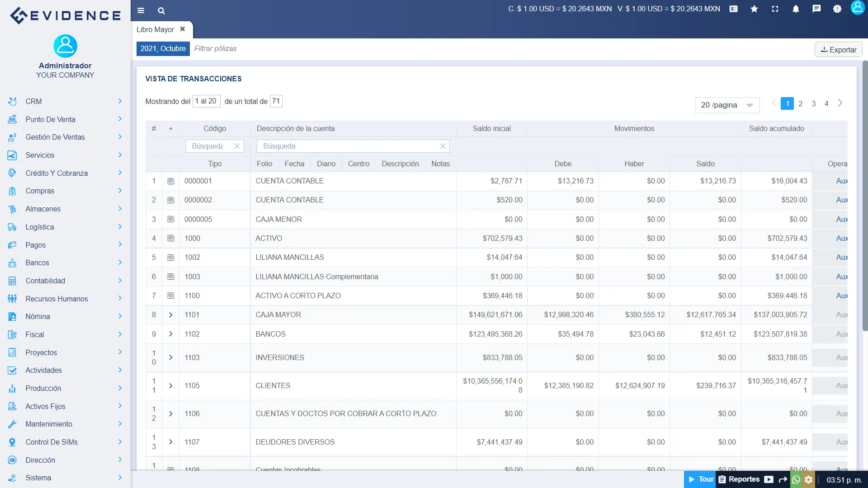Expand the CAJA MAYOR row
Image resolution: width=868 pixels, height=488 pixels.
pyautogui.click(x=171, y=315)
